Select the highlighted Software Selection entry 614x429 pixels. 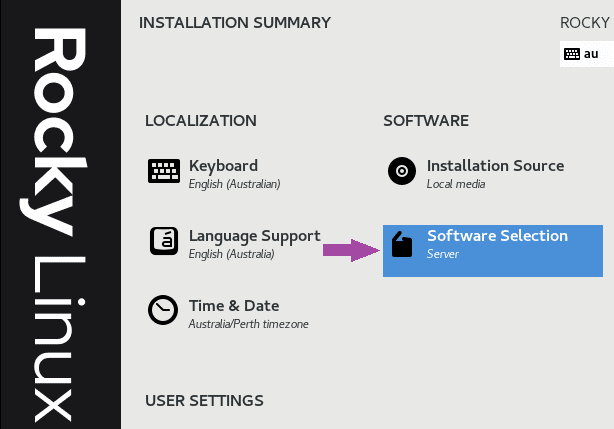point(493,251)
